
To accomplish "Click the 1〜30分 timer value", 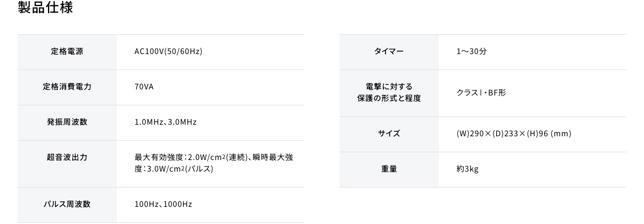I will 471,52.
